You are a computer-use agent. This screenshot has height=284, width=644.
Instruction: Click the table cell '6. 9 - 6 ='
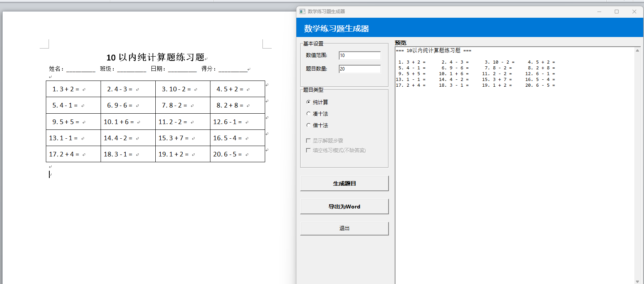tap(128, 105)
